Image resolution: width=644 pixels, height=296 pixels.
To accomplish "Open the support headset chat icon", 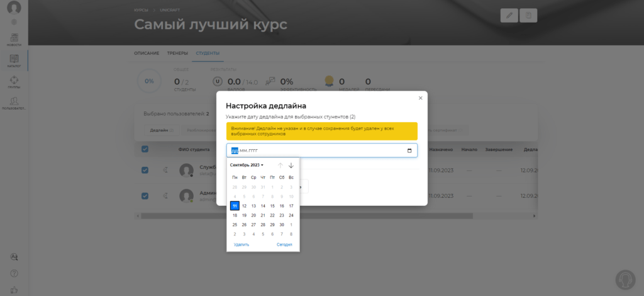I will point(626,280).
